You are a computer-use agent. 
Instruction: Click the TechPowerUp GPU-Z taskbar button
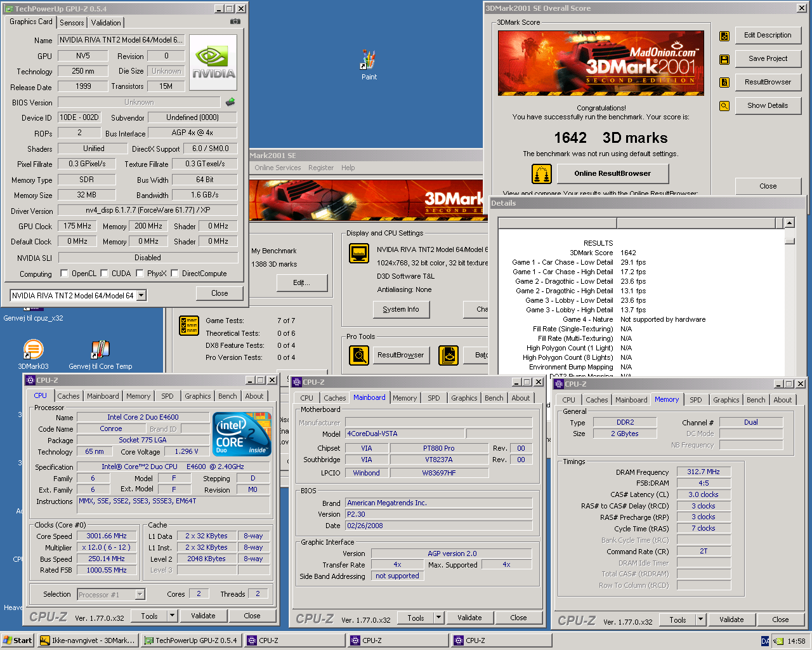(192, 640)
